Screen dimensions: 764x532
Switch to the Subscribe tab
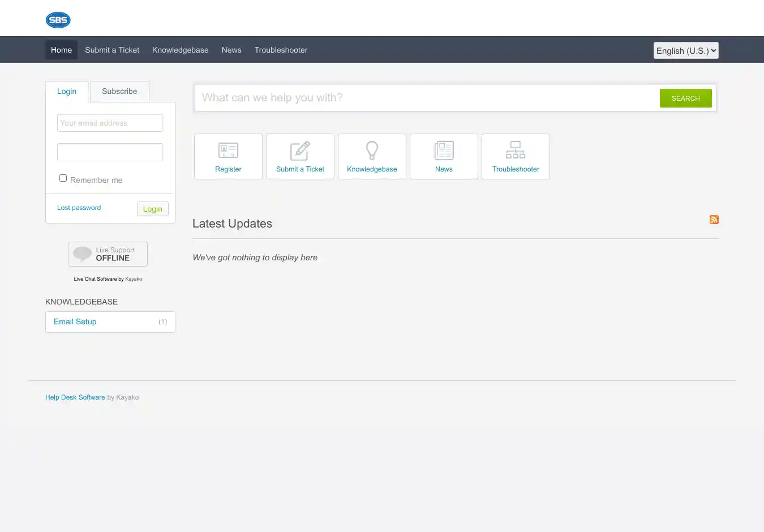pos(119,92)
